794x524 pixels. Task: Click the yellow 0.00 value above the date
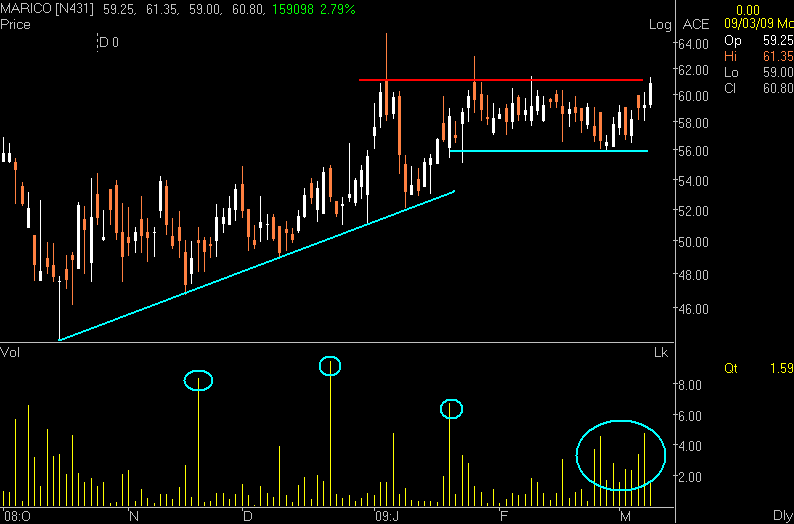(748, 10)
